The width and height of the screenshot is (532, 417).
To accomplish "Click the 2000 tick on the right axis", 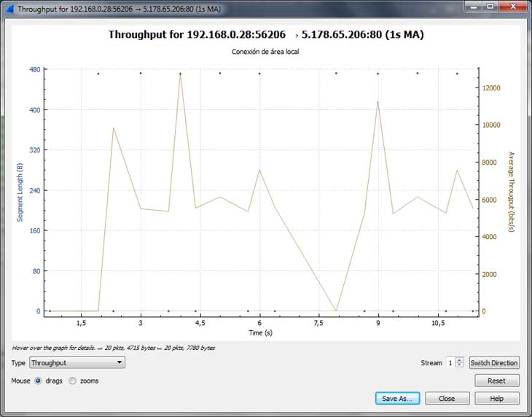I will (490, 274).
